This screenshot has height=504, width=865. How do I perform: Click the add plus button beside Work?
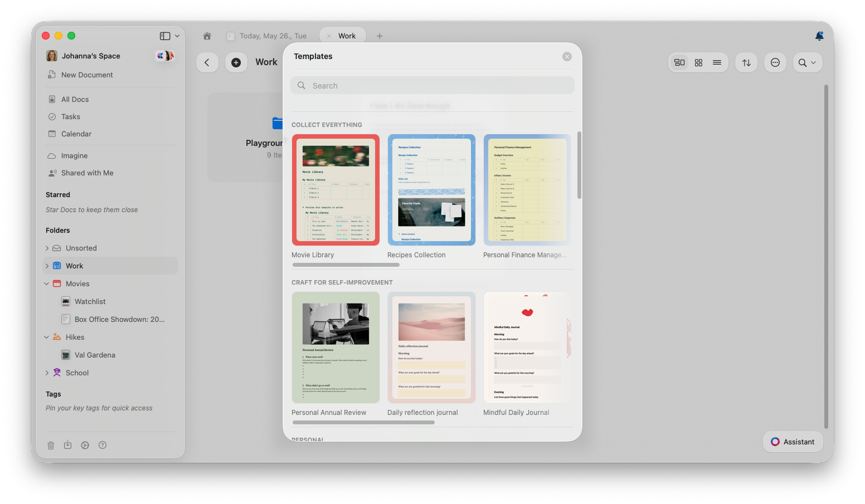pyautogui.click(x=236, y=62)
